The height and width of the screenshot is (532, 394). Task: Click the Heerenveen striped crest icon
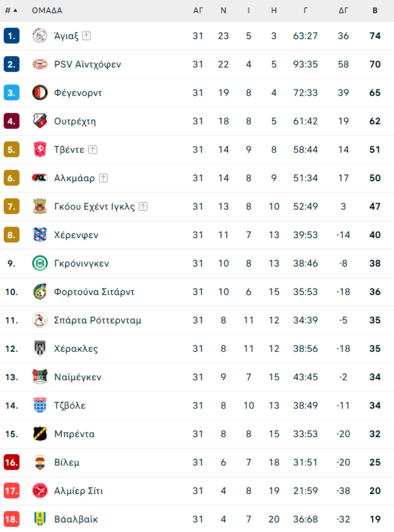(40, 235)
